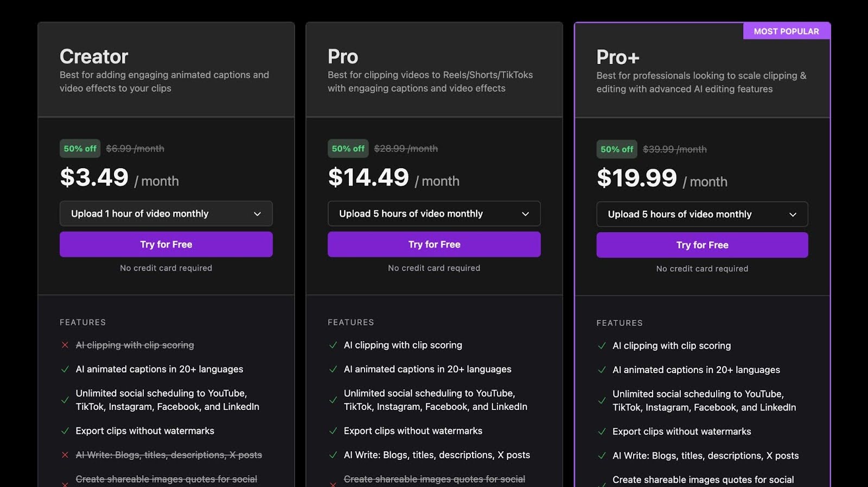The image size is (868, 487).
Task: Click red X beside Creator AI Write feature
Action: click(x=65, y=455)
